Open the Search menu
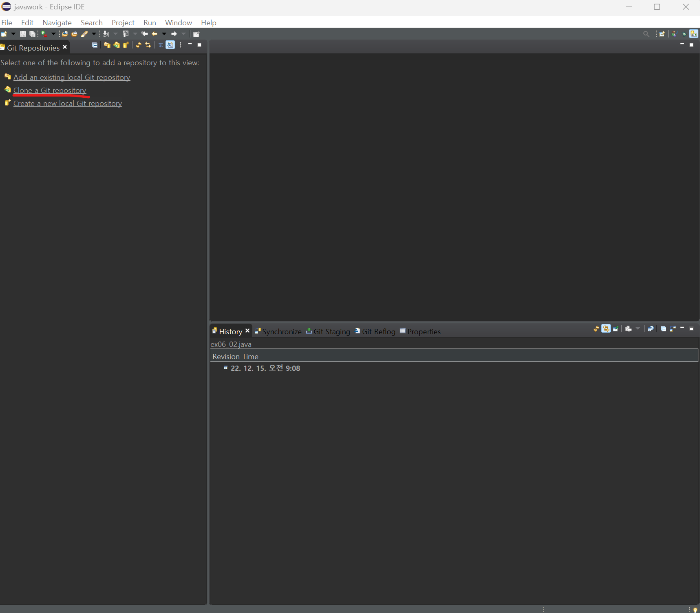The image size is (700, 613). click(x=92, y=22)
